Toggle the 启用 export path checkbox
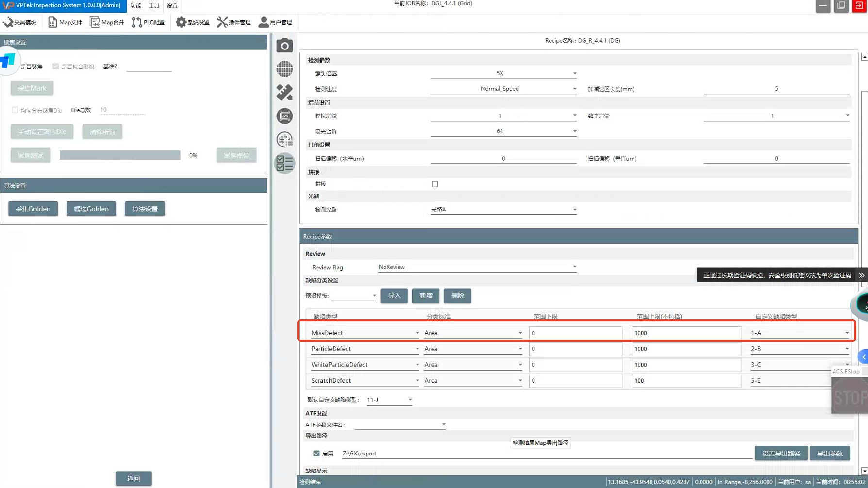The width and height of the screenshot is (868, 488). (317, 454)
